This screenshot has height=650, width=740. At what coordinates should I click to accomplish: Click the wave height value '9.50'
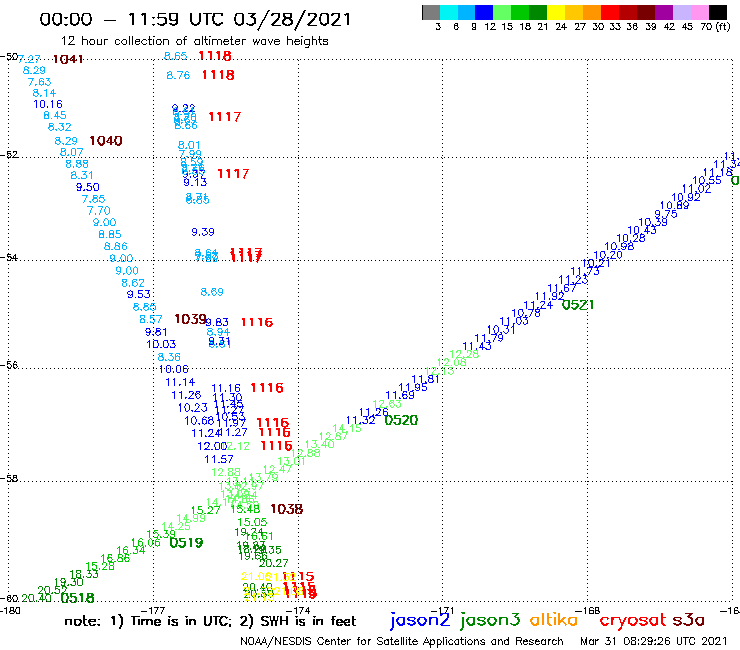pyautogui.click(x=88, y=187)
